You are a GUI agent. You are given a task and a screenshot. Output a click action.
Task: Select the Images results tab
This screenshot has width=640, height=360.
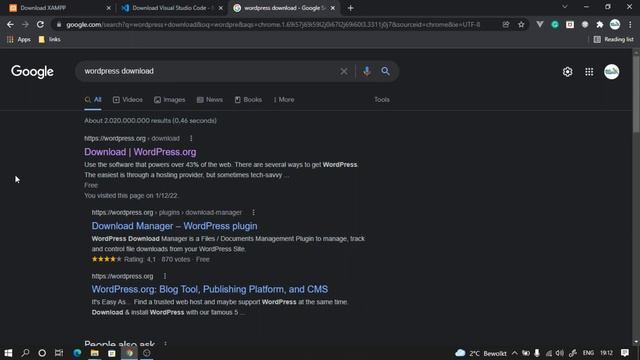(169, 100)
